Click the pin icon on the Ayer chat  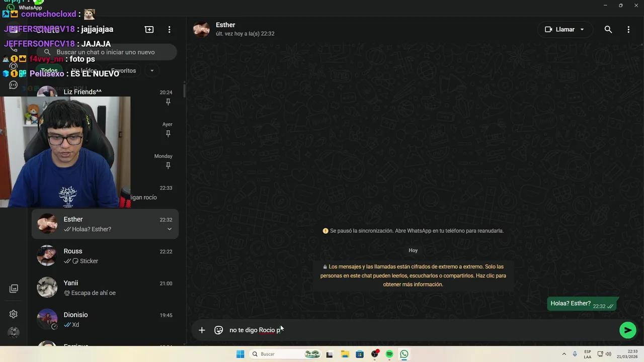point(168,134)
